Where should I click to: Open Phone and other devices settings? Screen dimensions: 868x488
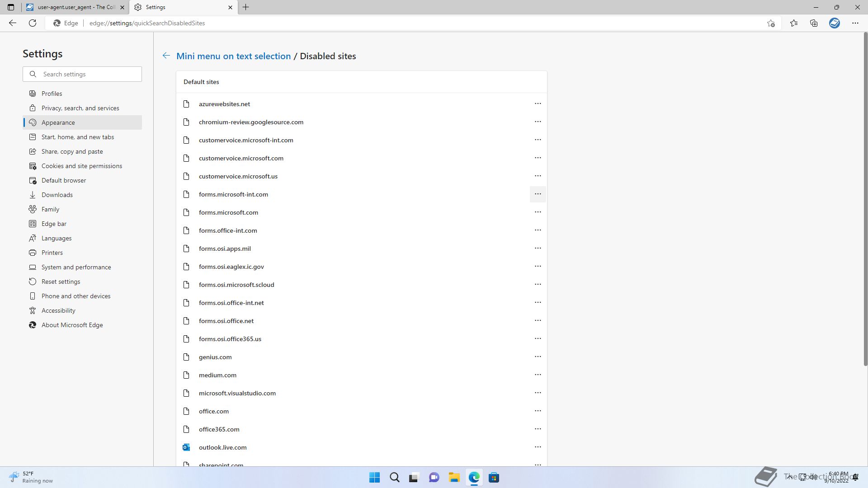[82, 296]
